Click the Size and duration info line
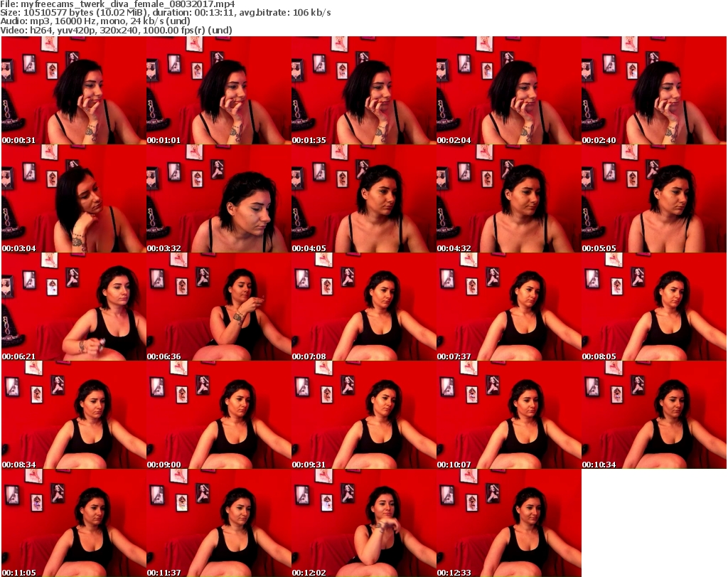The height and width of the screenshot is (577, 728). [165, 13]
